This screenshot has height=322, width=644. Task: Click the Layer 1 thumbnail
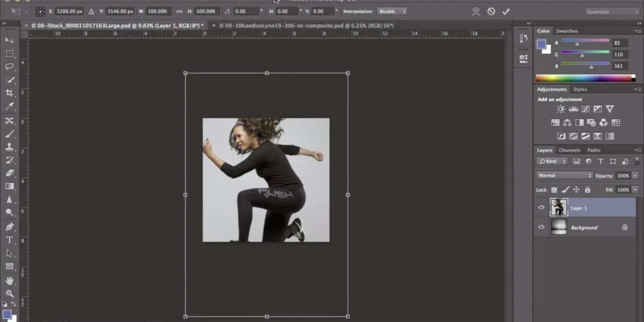coord(558,207)
